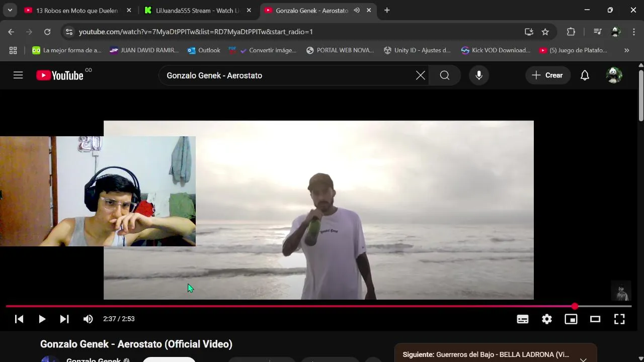The image size is (644, 362).
Task: Close the Gonzalo Genek Aerostato tab
Action: pyautogui.click(x=369, y=11)
